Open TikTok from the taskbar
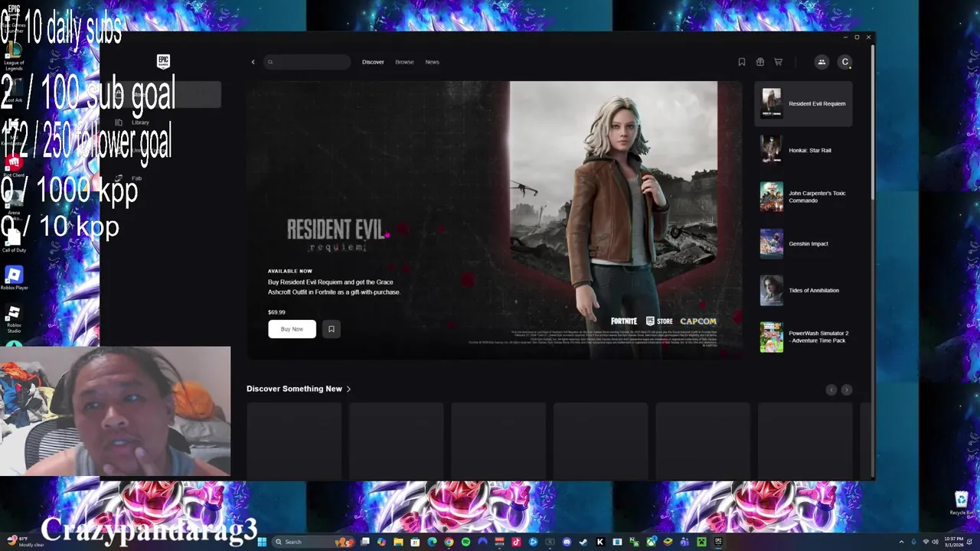 pyautogui.click(x=516, y=542)
